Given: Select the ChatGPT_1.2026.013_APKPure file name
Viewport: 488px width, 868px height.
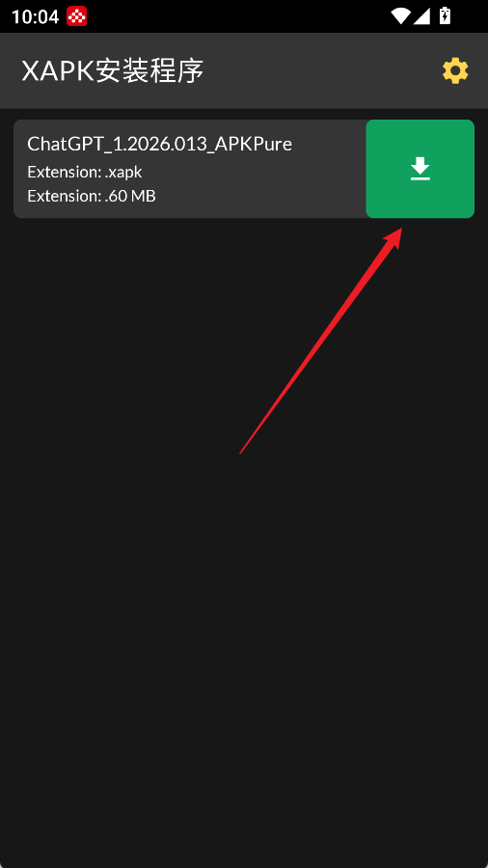Looking at the screenshot, I should click(159, 145).
